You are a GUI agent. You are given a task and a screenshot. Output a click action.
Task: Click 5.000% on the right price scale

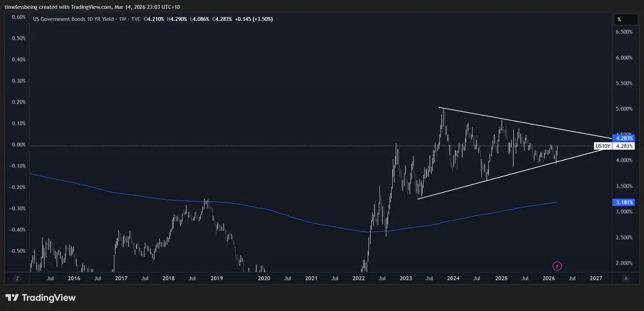(625, 109)
